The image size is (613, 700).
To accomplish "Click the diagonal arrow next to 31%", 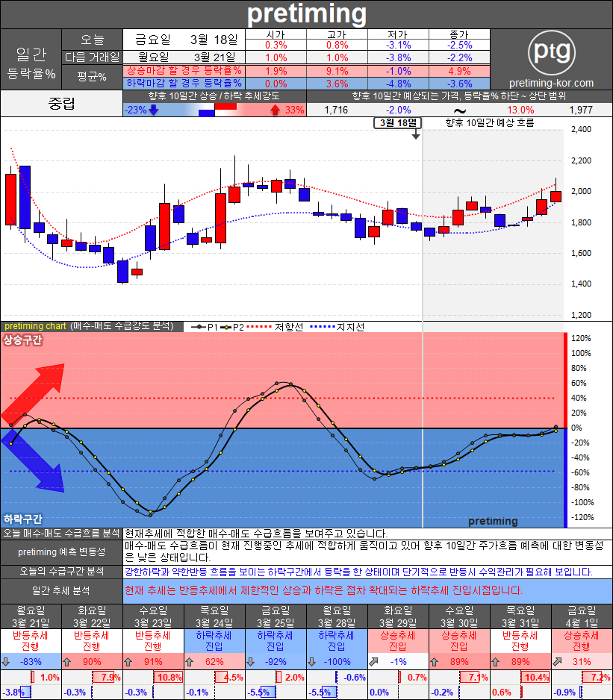I will (x=557, y=662).
